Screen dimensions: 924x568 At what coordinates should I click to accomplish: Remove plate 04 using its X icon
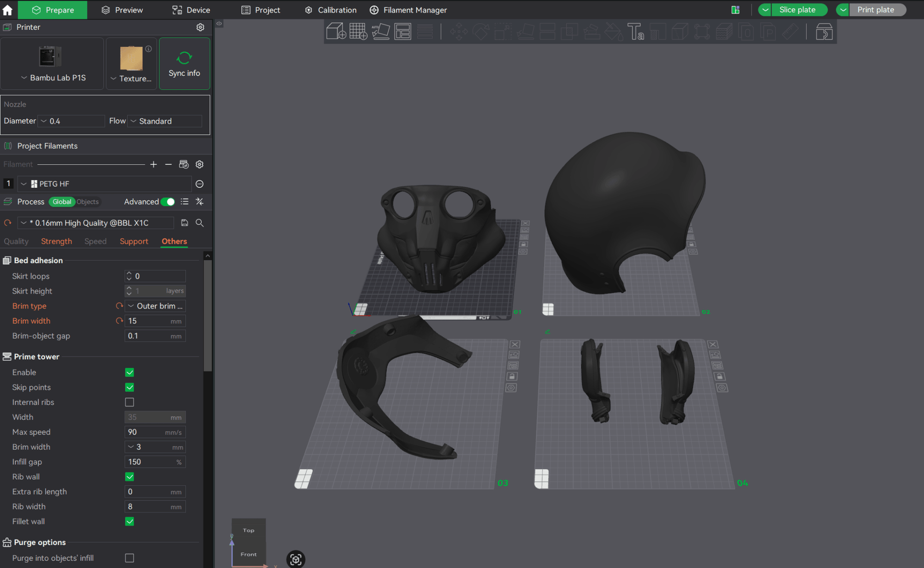pos(713,344)
